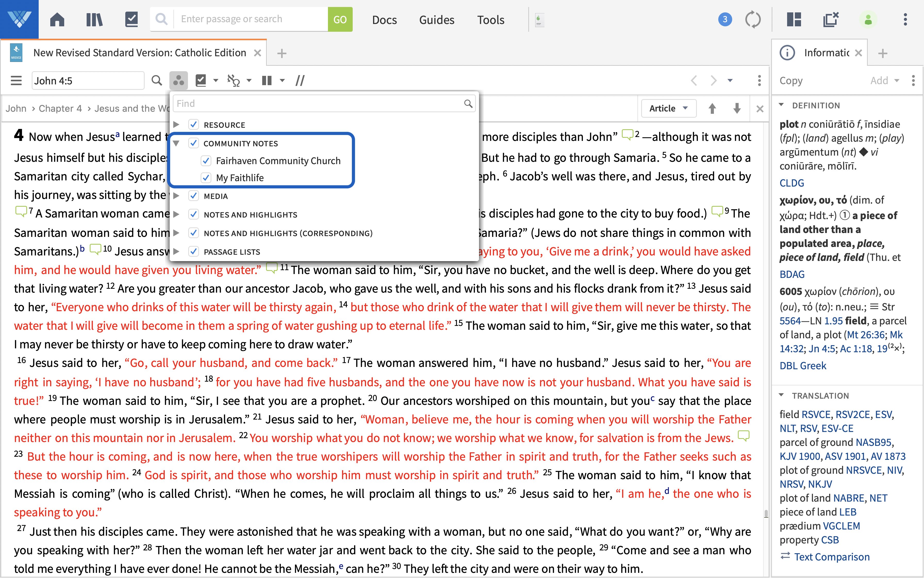This screenshot has width=924, height=578.
Task: Click the green GO button
Action: click(340, 19)
